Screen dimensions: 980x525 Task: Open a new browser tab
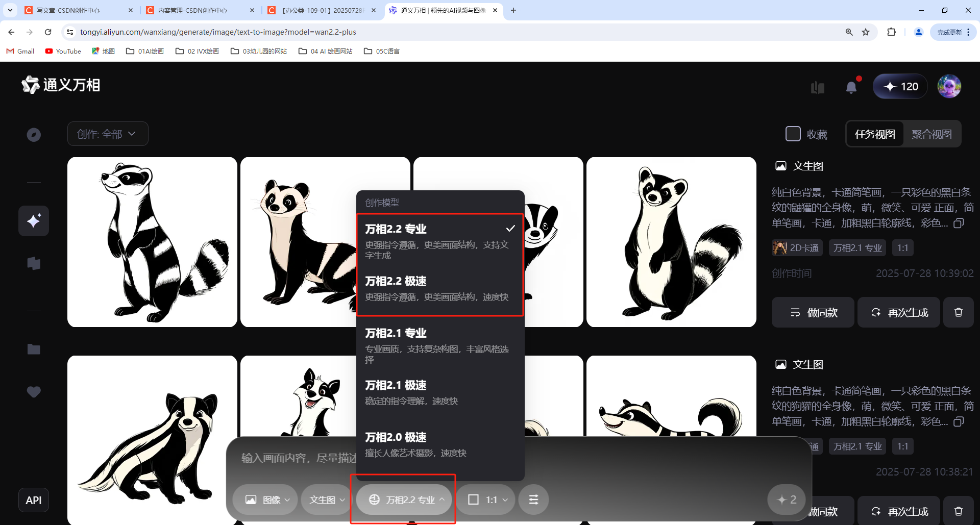click(x=513, y=10)
